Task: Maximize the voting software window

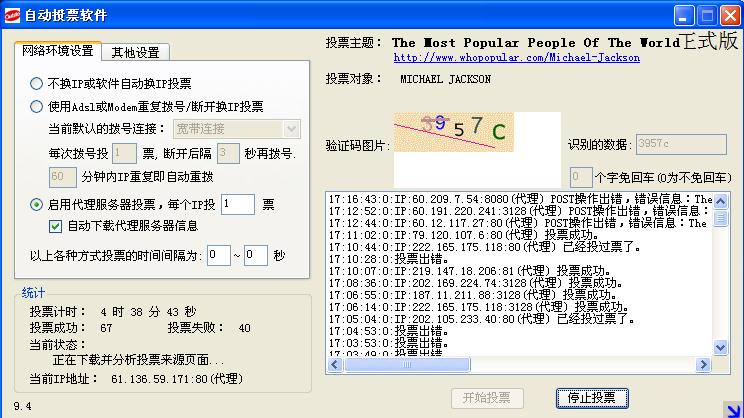Action: [707, 15]
